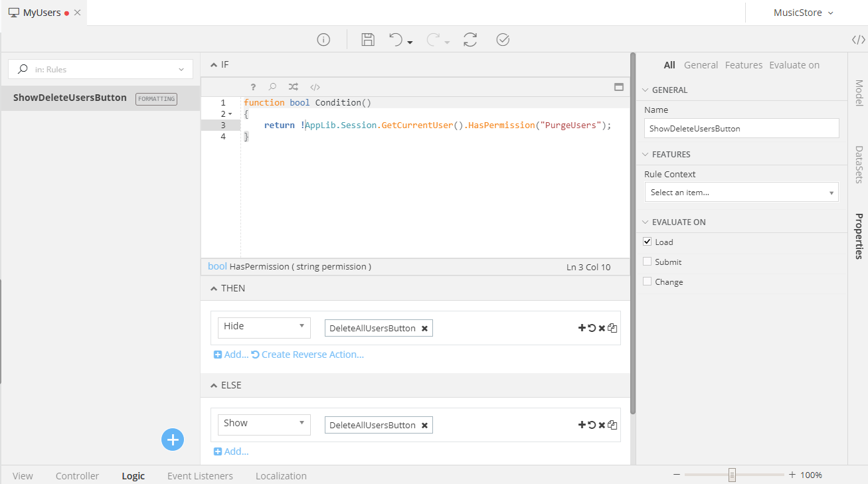
Task: Open the Hide action dropdown
Action: point(264,327)
